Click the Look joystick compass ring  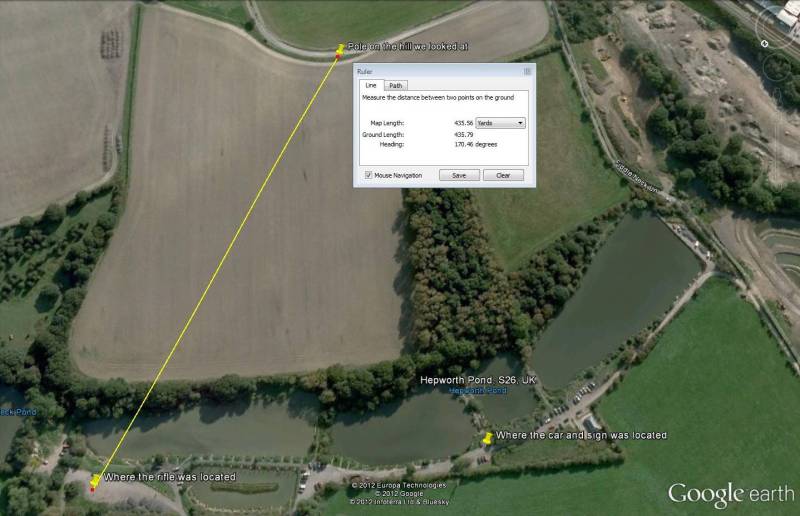(x=779, y=26)
